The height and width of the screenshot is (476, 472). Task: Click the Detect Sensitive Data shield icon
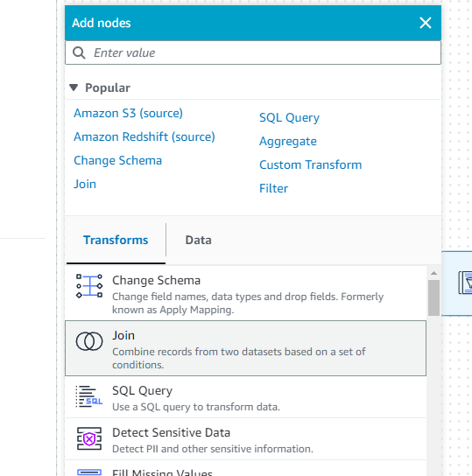coord(89,438)
